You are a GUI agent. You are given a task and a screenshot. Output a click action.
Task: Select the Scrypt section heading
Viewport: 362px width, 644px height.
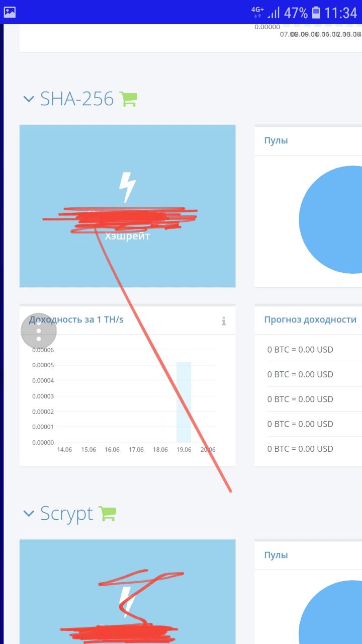pyautogui.click(x=67, y=514)
